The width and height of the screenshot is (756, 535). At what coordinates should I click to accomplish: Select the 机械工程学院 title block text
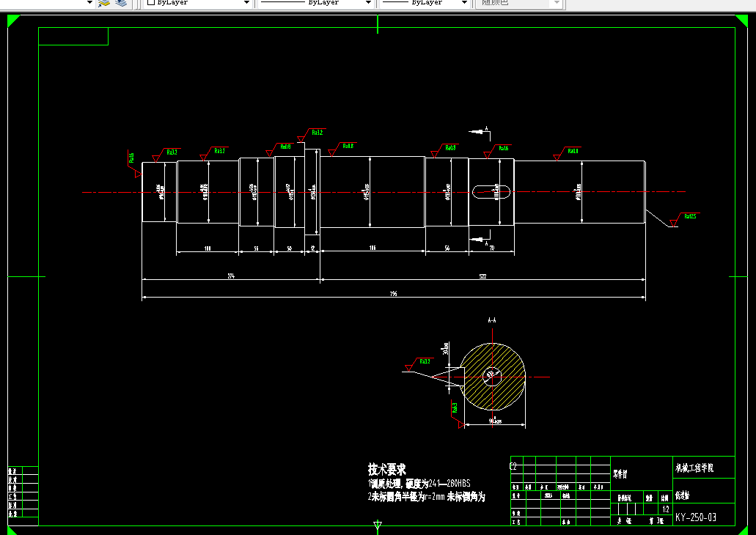click(x=694, y=468)
